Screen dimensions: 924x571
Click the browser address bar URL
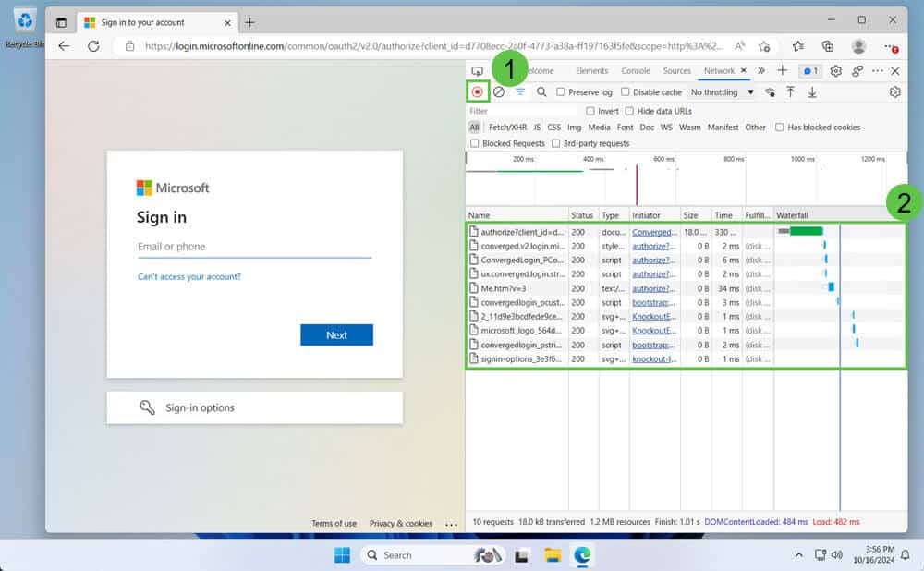(x=433, y=46)
